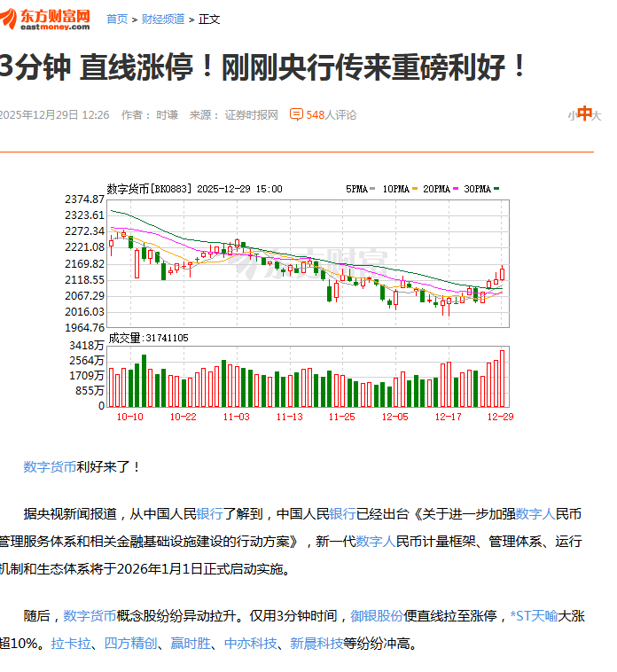Viewport: 617px width, 672px height.
Task: Set font size to 中
Action: pyautogui.click(x=584, y=113)
